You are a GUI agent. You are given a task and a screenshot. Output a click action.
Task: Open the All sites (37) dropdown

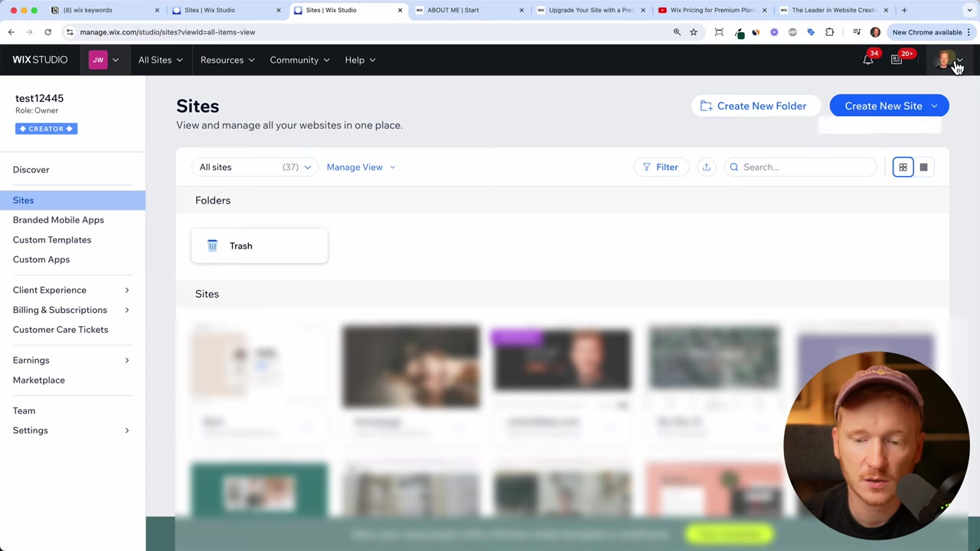pos(255,167)
